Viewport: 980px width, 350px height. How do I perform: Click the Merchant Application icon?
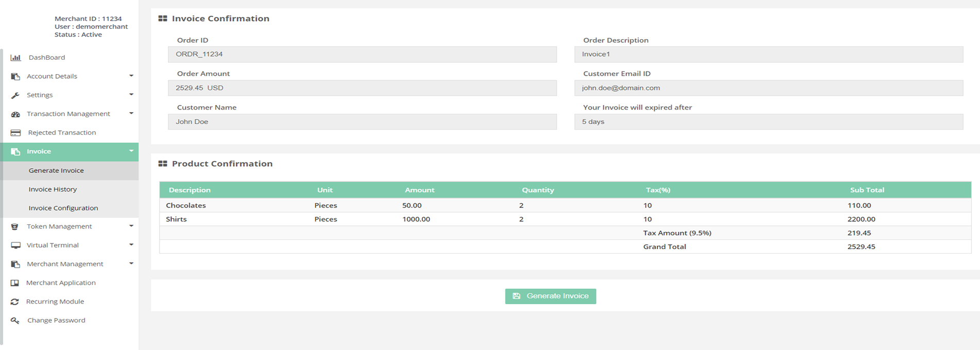(x=15, y=283)
